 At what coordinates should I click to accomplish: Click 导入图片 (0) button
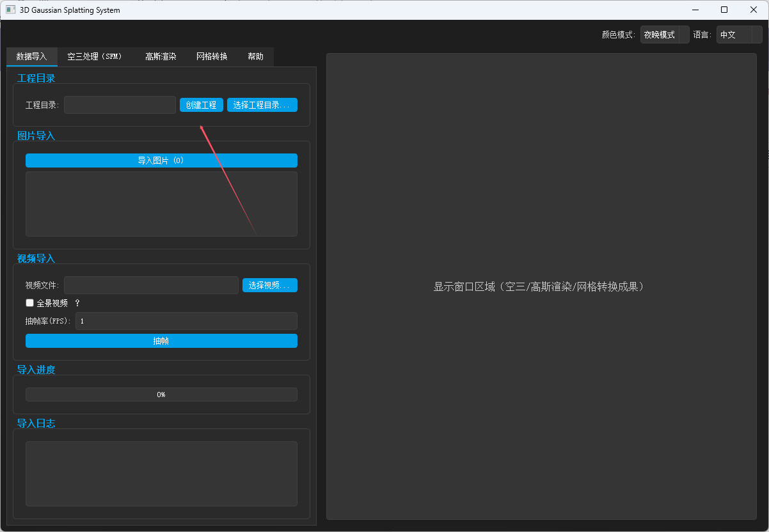[161, 160]
